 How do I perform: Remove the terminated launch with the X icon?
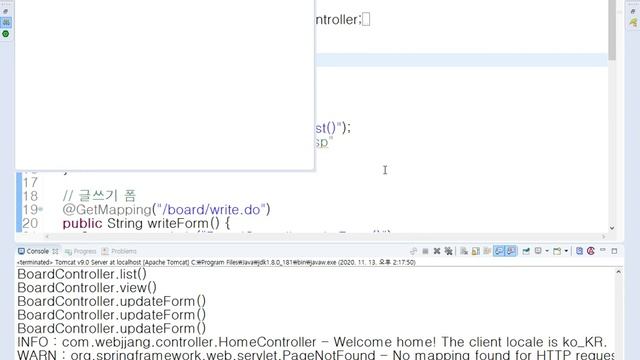click(437, 251)
